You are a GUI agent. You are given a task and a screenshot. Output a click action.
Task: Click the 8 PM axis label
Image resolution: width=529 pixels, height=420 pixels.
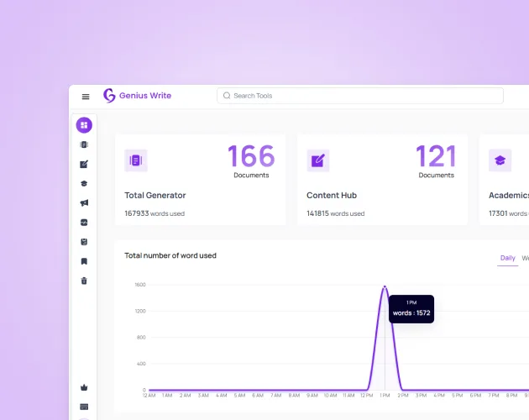coord(511,396)
